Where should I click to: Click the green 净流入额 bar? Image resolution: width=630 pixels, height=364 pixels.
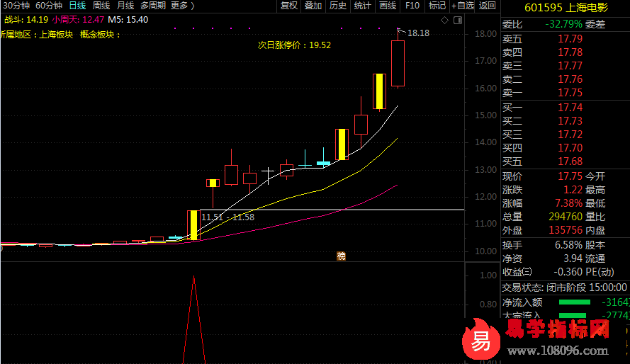click(573, 302)
